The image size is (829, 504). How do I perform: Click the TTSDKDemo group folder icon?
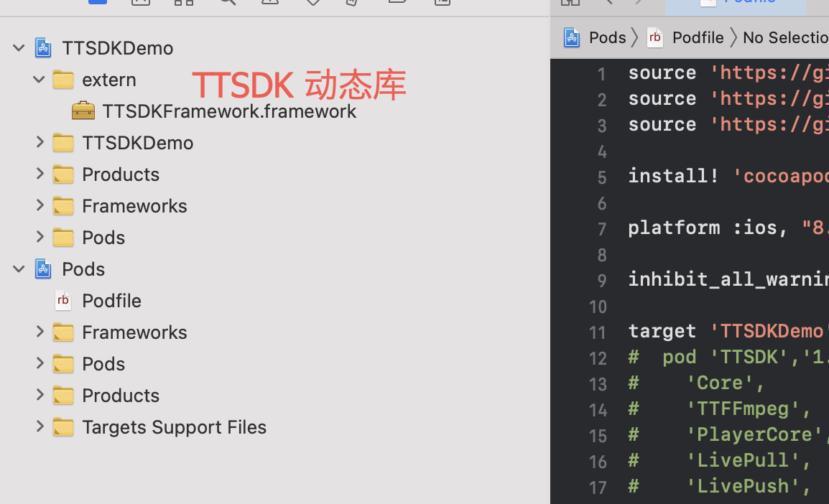63,143
